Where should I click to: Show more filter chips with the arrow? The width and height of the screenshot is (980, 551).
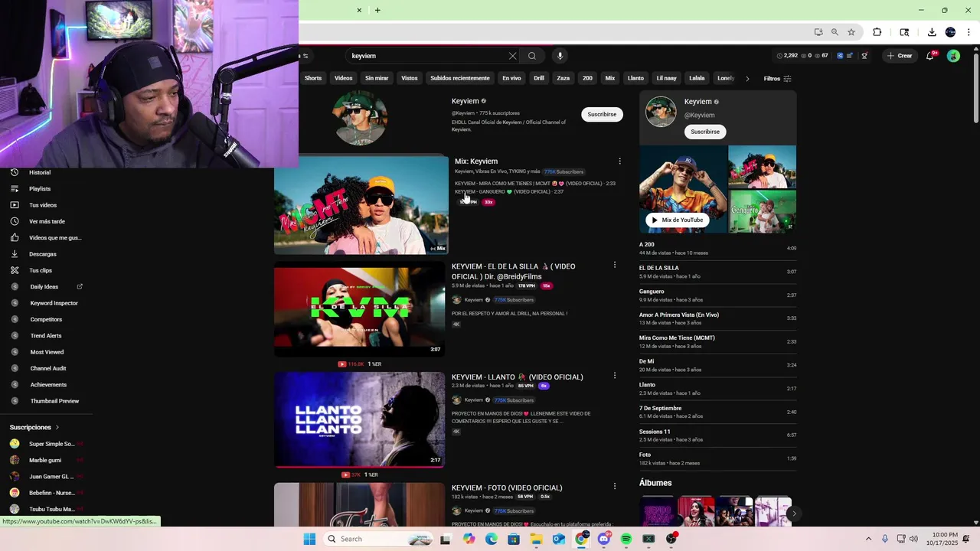click(747, 79)
